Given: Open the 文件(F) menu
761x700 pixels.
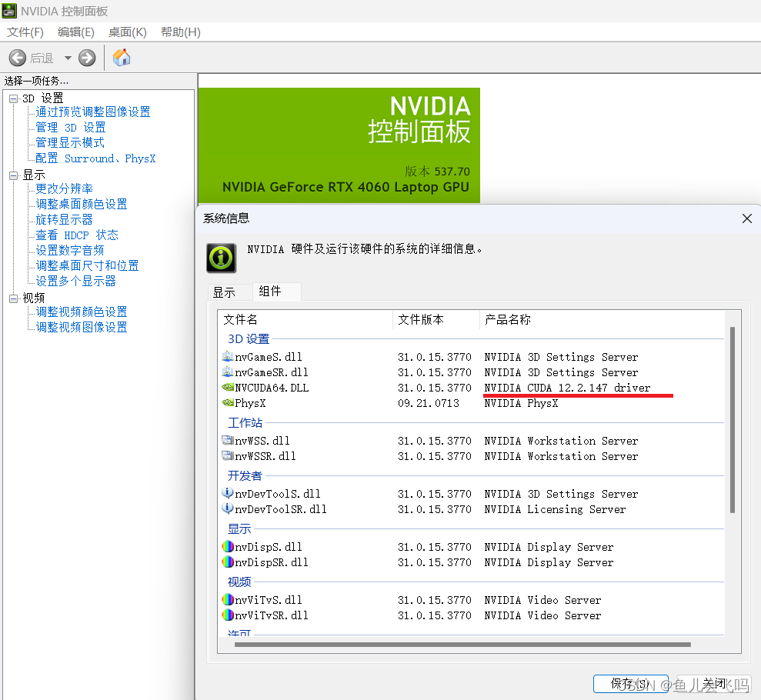Looking at the screenshot, I should click(x=25, y=32).
